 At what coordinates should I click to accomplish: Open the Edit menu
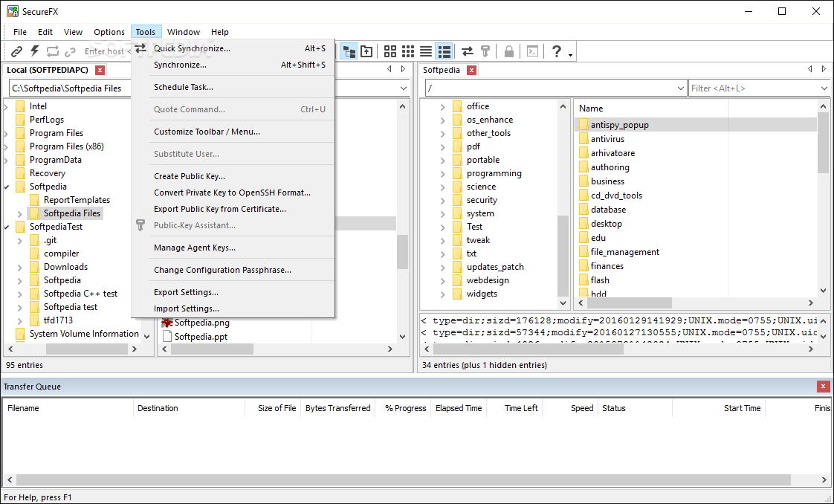(x=45, y=32)
